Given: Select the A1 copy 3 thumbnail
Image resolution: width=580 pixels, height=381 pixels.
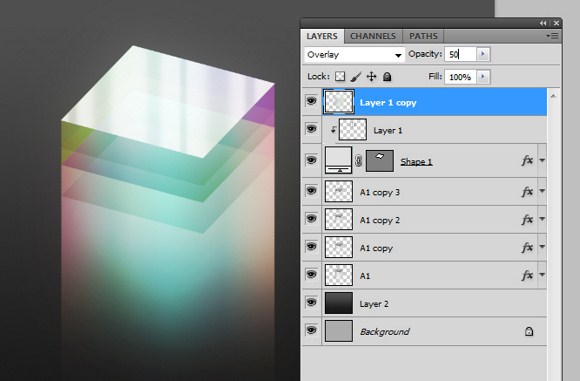Looking at the screenshot, I should pyautogui.click(x=338, y=191).
